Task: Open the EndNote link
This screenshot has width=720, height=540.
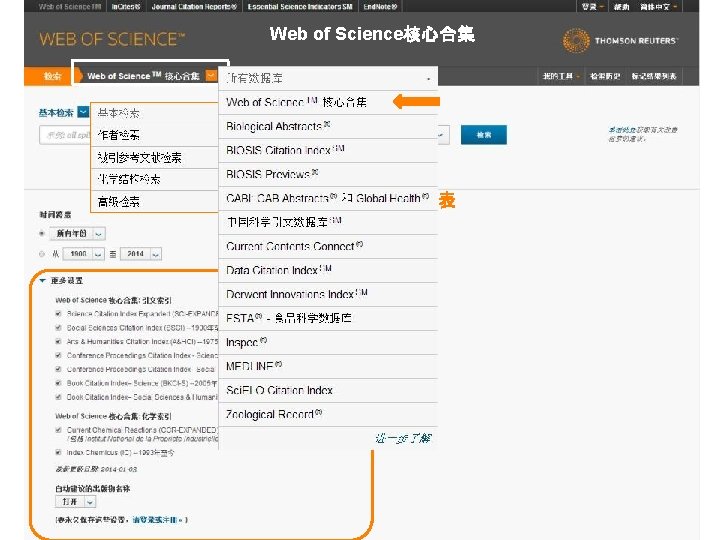Action: (380, 6)
